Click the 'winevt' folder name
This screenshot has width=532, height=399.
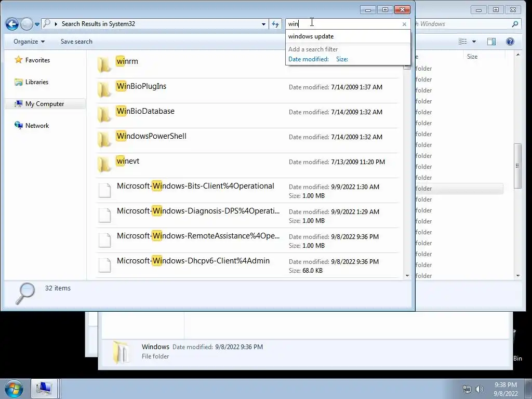point(128,161)
